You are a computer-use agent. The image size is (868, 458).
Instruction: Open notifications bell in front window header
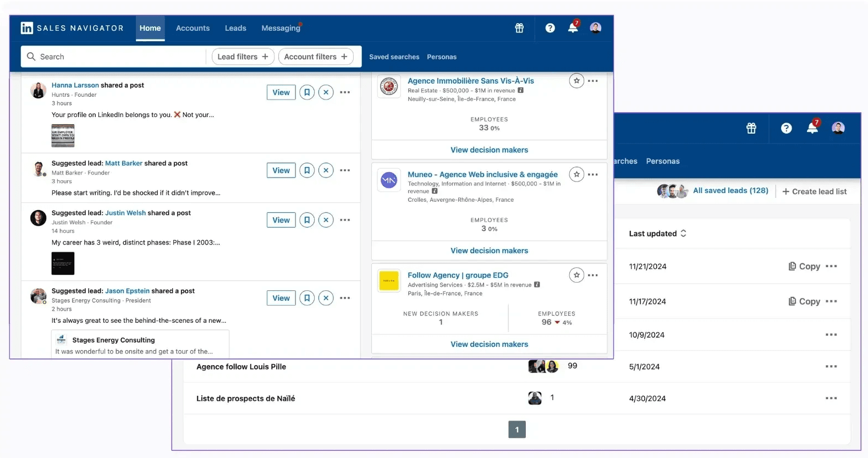(x=573, y=28)
